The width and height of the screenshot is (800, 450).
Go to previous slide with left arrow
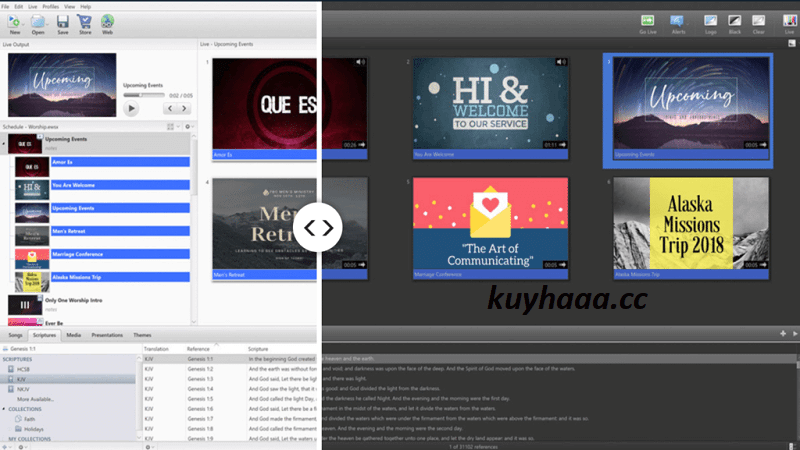(x=170, y=108)
